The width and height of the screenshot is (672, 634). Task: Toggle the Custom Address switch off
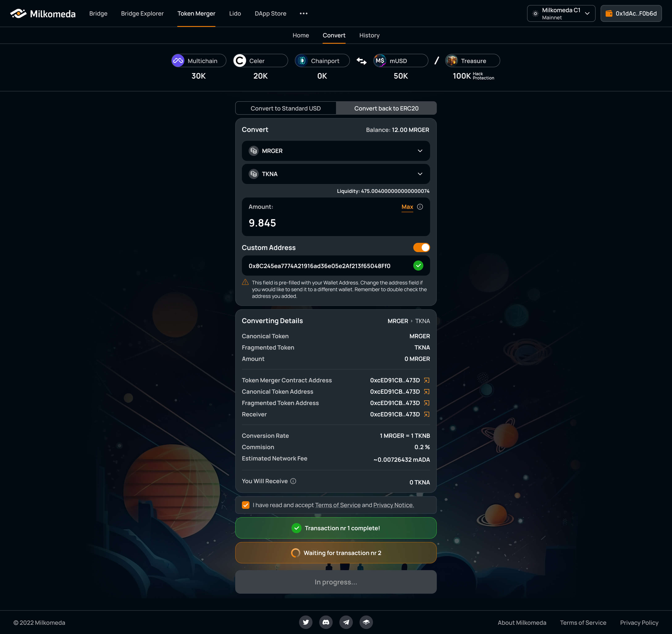coord(421,247)
